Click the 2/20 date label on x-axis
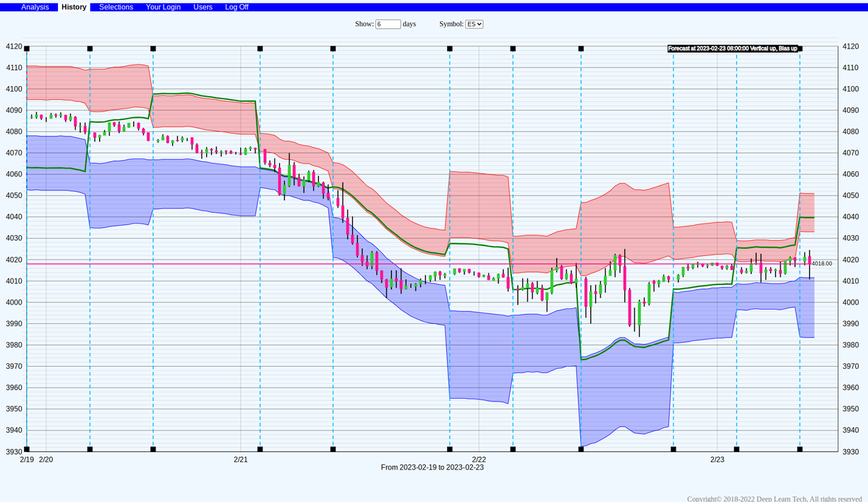Image resolution: width=868 pixels, height=502 pixels. (x=46, y=459)
